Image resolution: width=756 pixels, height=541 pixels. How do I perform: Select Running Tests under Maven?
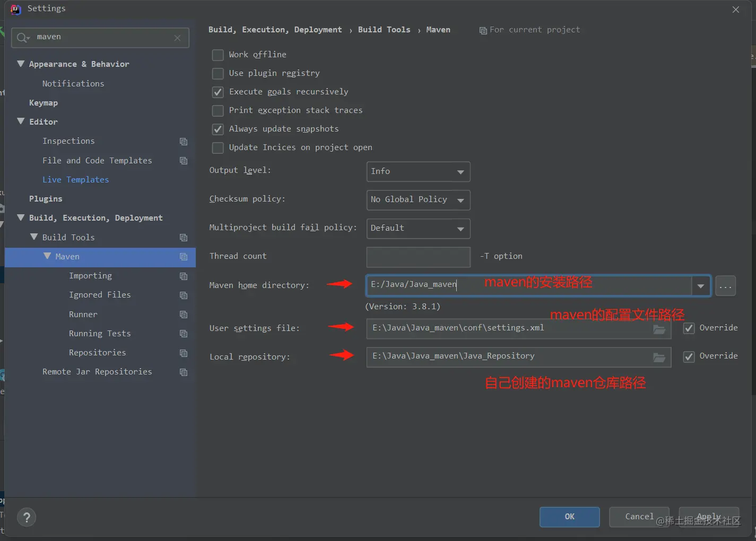(x=100, y=334)
